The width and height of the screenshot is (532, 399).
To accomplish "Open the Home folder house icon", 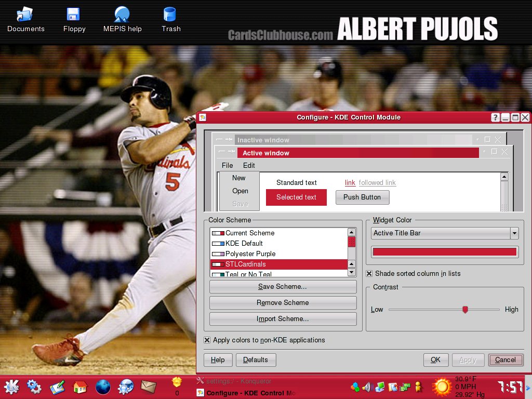I will (80, 387).
